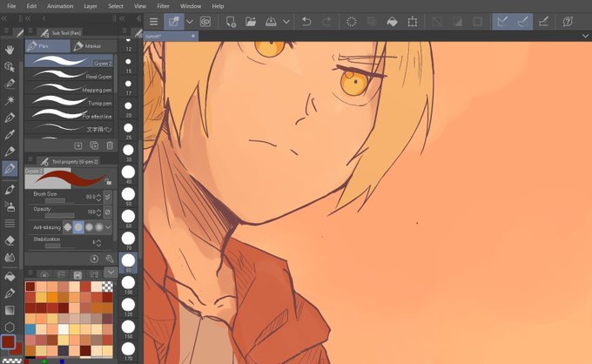This screenshot has height=364, width=592.
Task: Select the Turnip pen brush
Action: 70,101
